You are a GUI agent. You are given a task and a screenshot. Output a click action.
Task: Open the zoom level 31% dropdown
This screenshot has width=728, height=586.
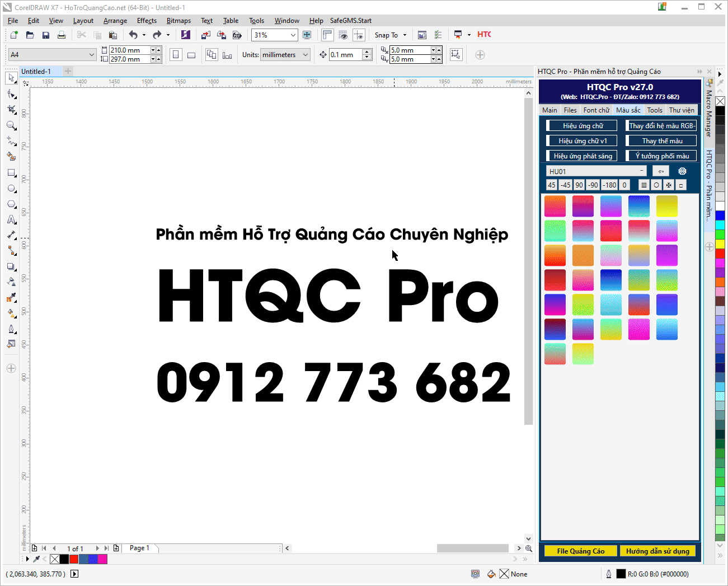point(293,35)
